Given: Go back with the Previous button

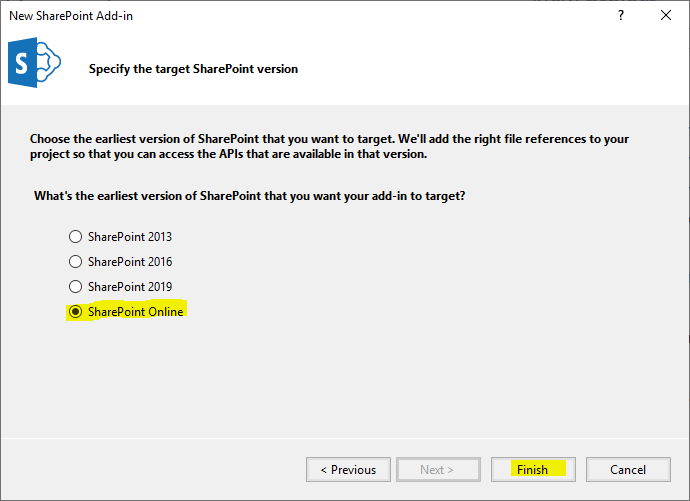Looking at the screenshot, I should (x=348, y=469).
